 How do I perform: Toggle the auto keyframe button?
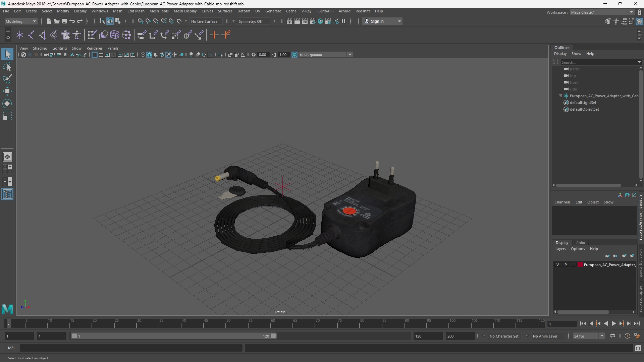pos(627,336)
